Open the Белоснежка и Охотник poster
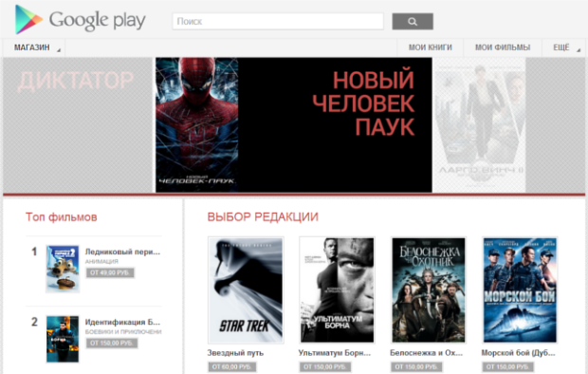The height and width of the screenshot is (374, 588). coord(429,290)
